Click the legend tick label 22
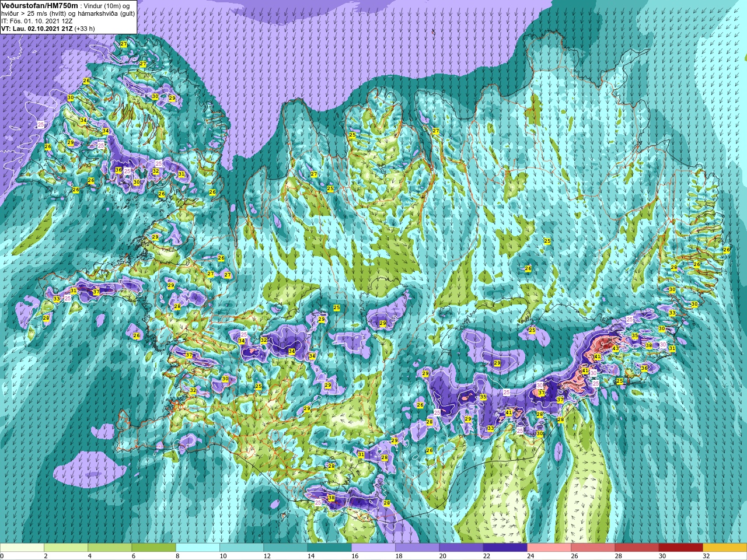Viewport: 747px width, 560px height. 487,556
